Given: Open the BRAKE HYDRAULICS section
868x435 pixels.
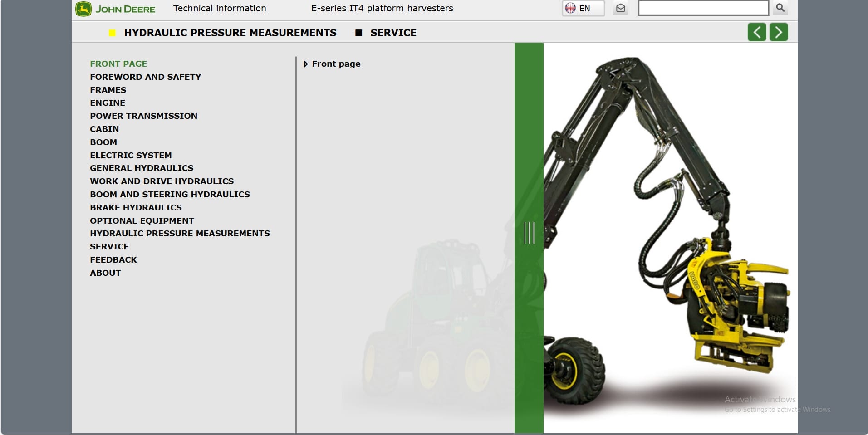Looking at the screenshot, I should [x=136, y=207].
